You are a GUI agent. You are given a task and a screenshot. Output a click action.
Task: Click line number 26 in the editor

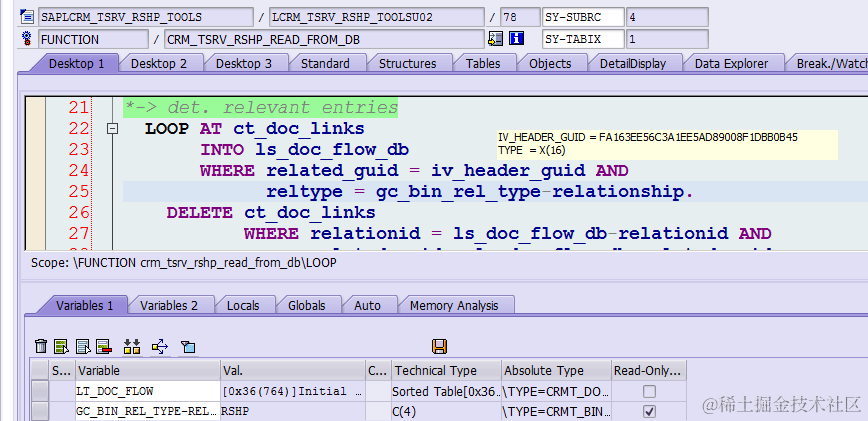tap(79, 212)
